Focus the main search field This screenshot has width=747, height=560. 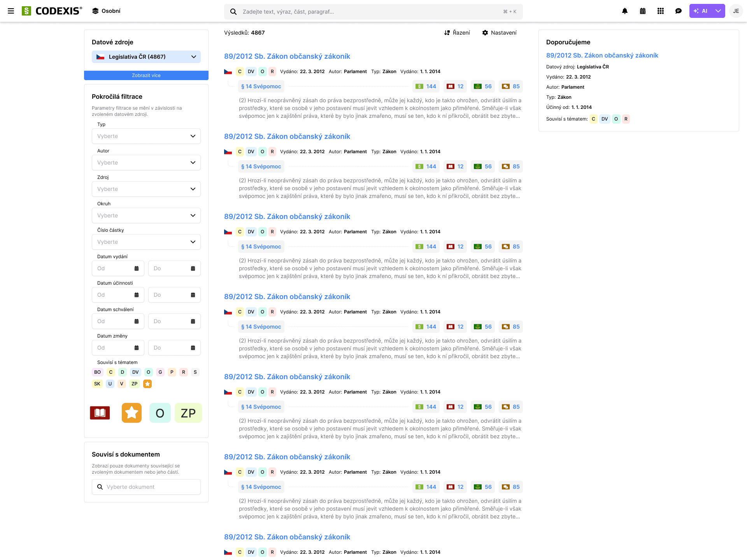click(x=373, y=12)
